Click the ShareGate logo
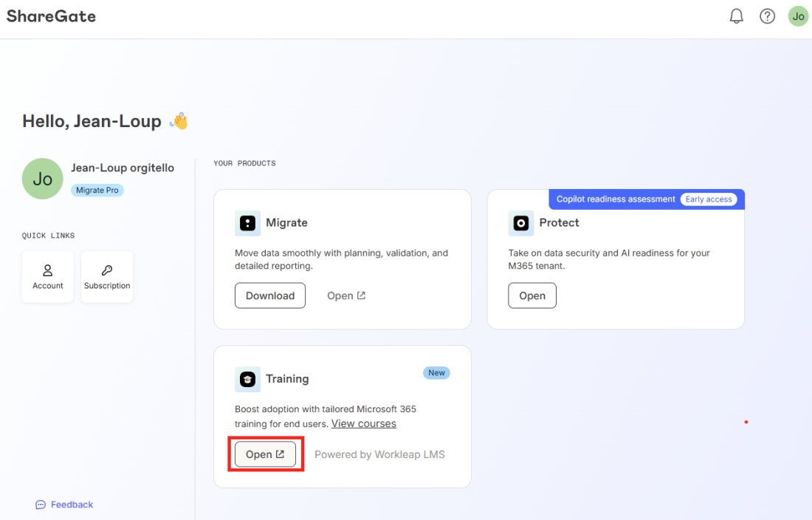The height and width of the screenshot is (520, 812). 52,16
